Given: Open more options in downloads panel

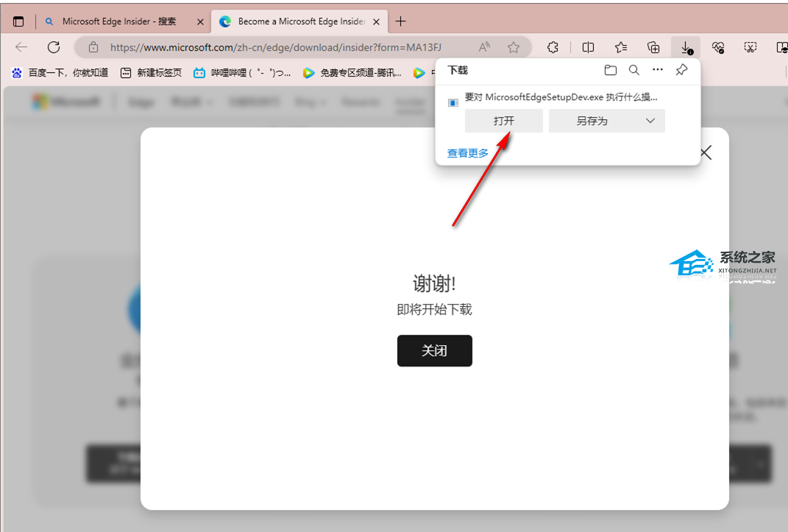Looking at the screenshot, I should [x=658, y=70].
